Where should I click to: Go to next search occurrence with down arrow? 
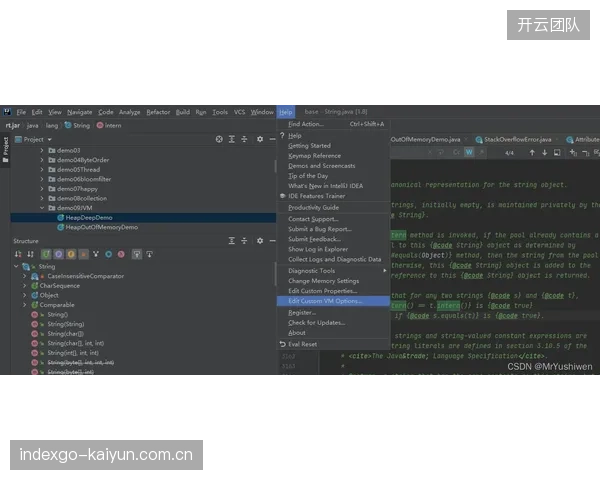pyautogui.click(x=545, y=153)
